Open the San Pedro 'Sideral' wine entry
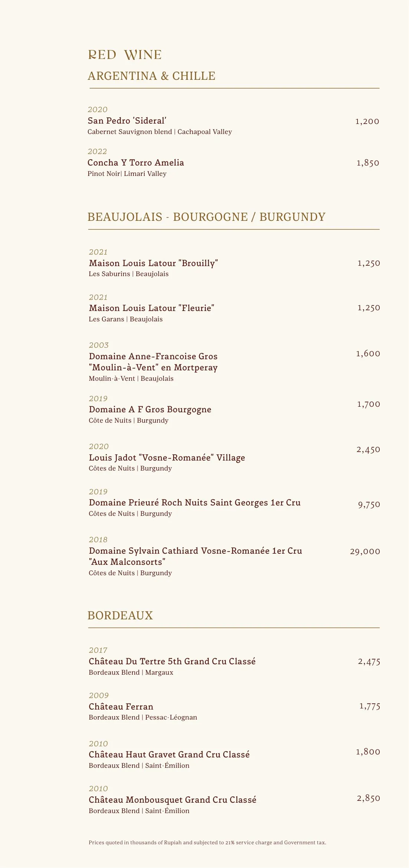Screen dimensions: 409x868 coord(127,121)
